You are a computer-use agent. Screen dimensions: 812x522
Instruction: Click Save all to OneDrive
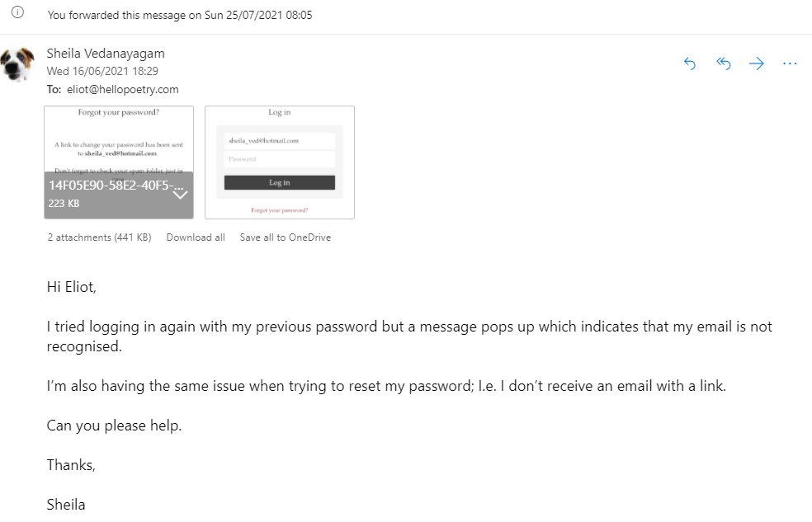tap(286, 237)
